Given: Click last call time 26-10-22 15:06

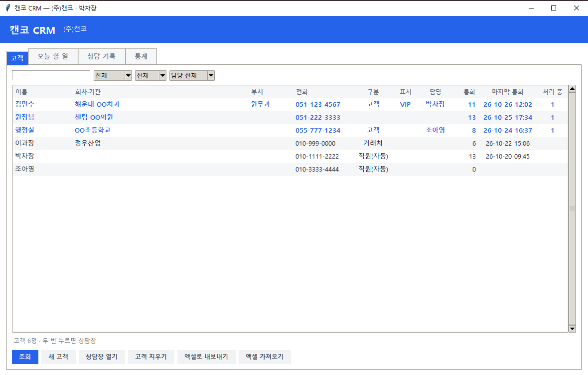Looking at the screenshot, I should coord(508,144).
